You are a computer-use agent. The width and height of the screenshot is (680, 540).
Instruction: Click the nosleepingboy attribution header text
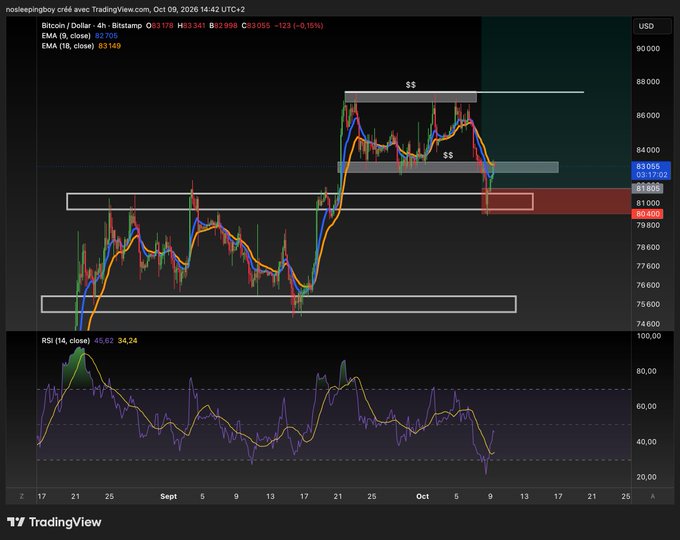point(125,9)
